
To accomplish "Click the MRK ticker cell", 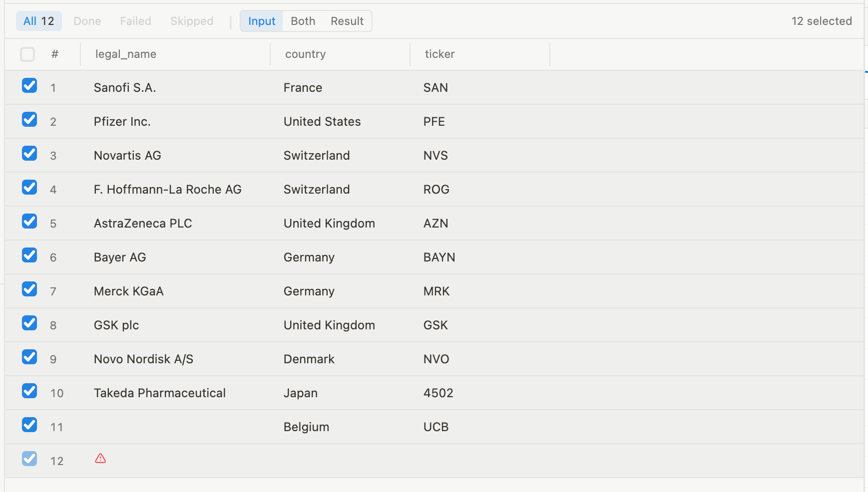I will (x=436, y=291).
